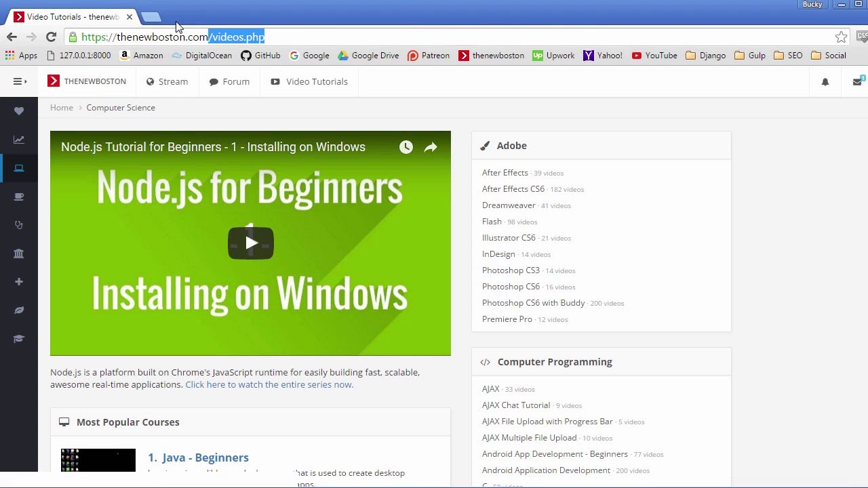
Task: Open the After Effects CS6 tutorials
Action: pos(513,189)
